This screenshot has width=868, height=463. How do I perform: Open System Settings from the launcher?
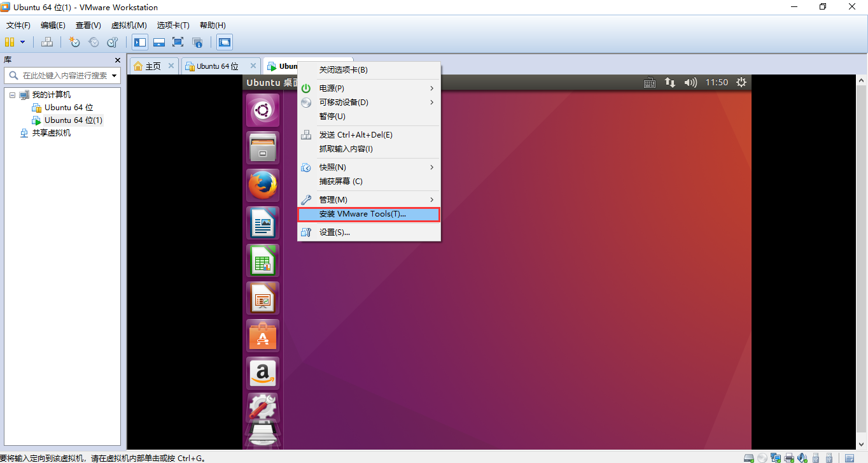(x=263, y=408)
